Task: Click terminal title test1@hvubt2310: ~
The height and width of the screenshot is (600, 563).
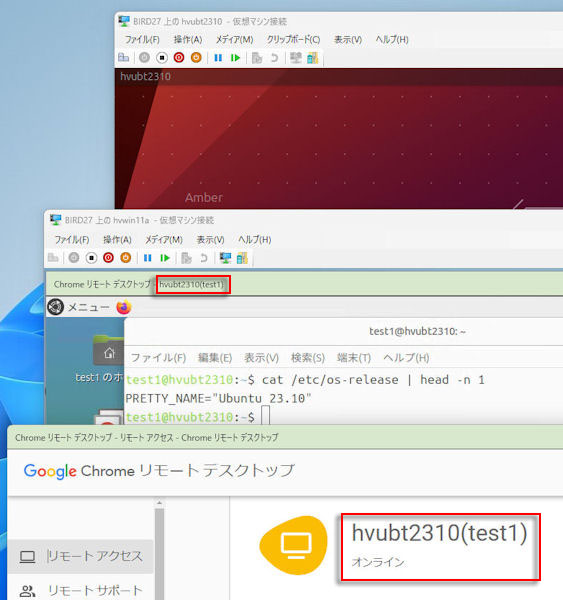Action: point(417,331)
